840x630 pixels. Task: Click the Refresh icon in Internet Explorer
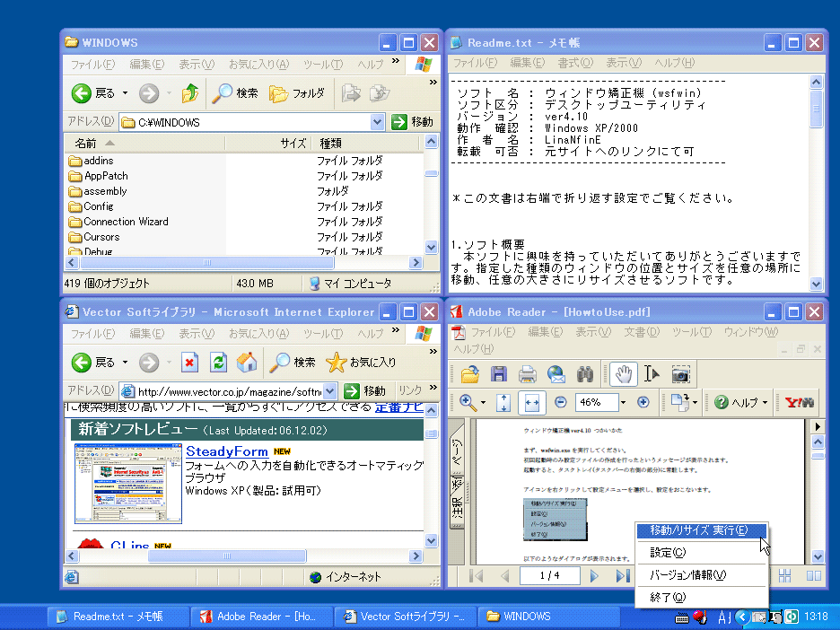click(218, 363)
